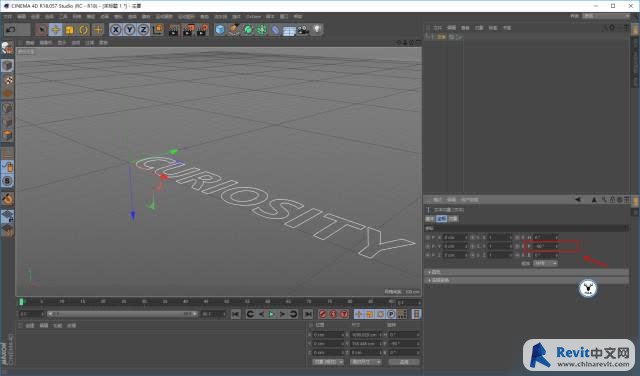This screenshot has height=376, width=640.
Task: Click Go to Previous Key
Action: [250, 314]
